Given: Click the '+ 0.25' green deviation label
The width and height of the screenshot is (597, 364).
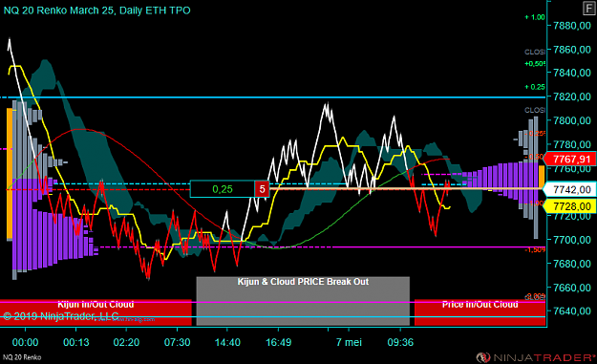Looking at the screenshot, I should [535, 87].
